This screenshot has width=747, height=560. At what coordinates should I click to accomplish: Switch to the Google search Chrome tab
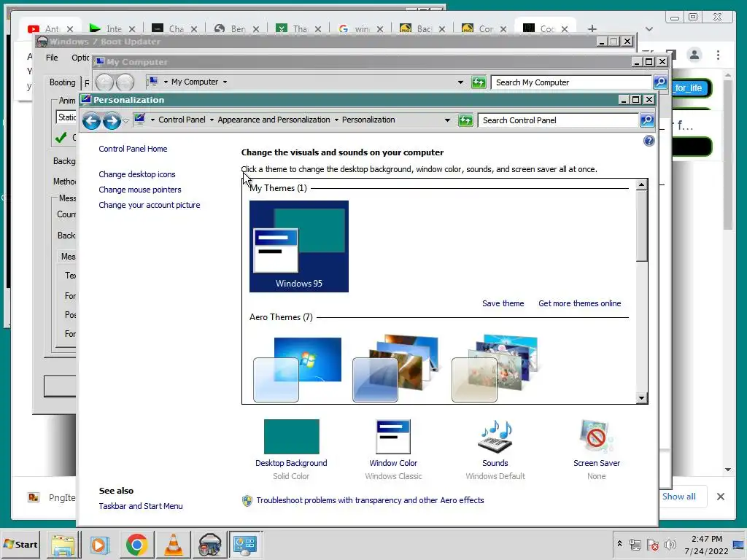pos(361,29)
